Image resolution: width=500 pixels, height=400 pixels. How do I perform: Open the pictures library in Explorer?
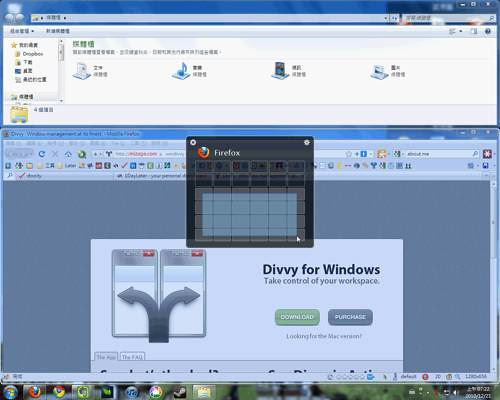click(x=388, y=71)
